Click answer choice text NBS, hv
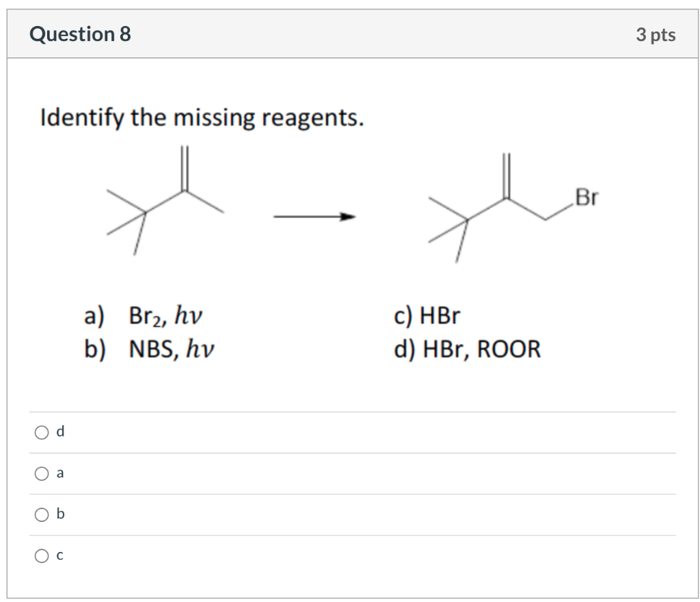The width and height of the screenshot is (700, 602). tap(172, 348)
